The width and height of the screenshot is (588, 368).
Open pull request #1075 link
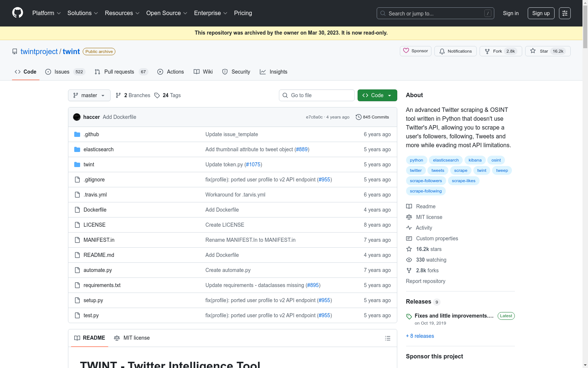(253, 164)
